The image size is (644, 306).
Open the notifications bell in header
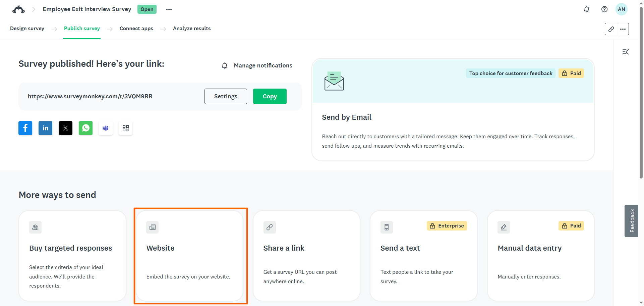point(587,9)
